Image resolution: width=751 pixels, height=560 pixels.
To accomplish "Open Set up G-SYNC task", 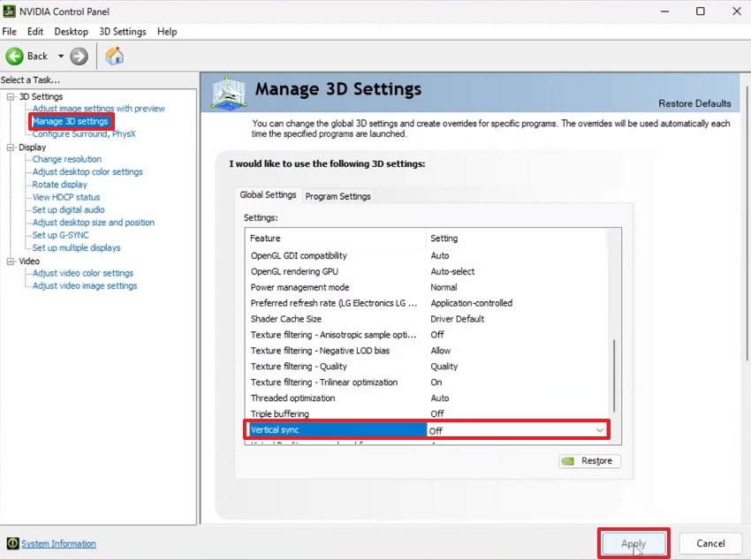I will (60, 235).
